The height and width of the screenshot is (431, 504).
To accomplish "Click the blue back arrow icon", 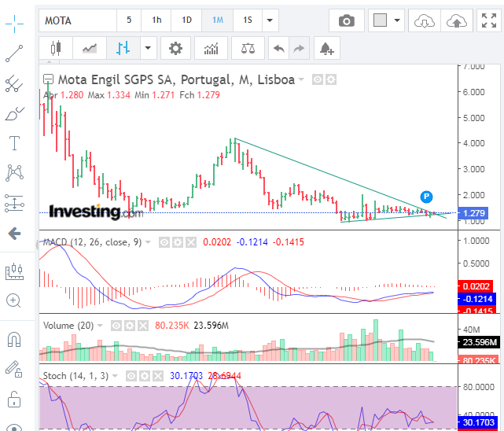I will tap(14, 234).
